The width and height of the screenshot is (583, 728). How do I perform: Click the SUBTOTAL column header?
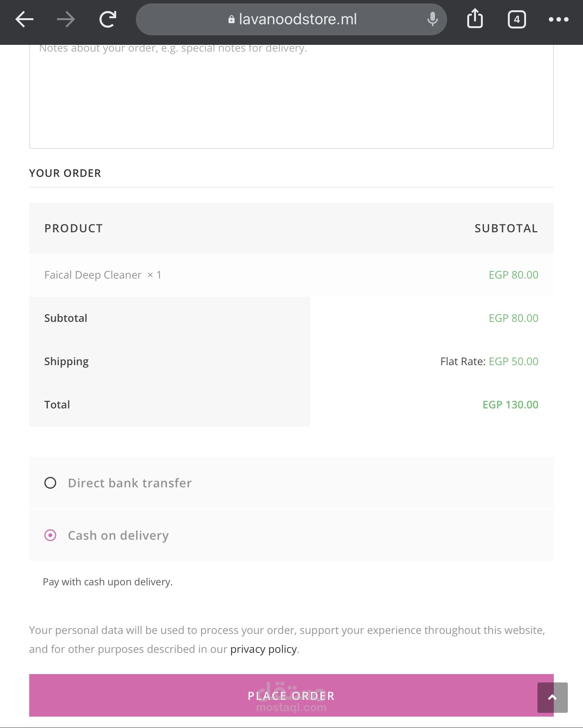tap(506, 228)
